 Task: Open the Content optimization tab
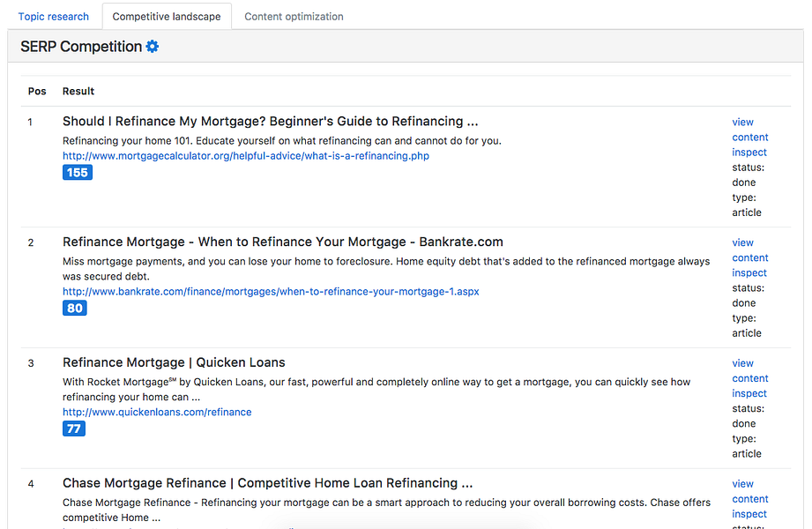(294, 16)
